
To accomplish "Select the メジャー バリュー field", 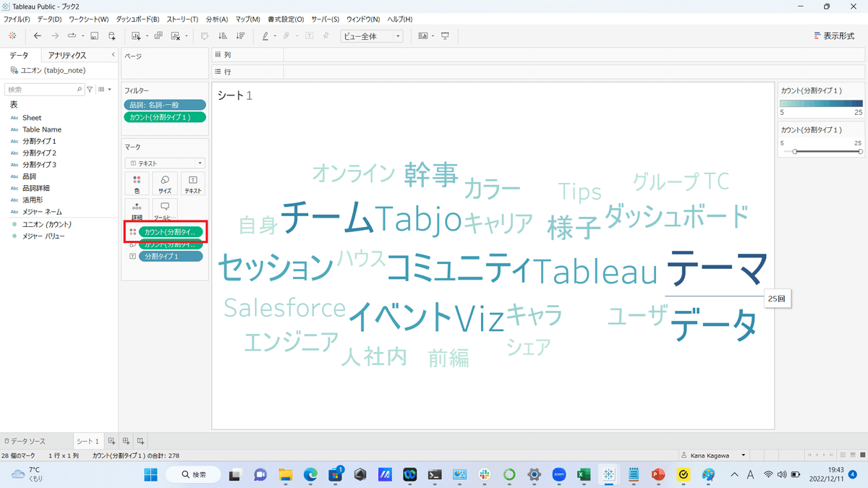I will (43, 236).
